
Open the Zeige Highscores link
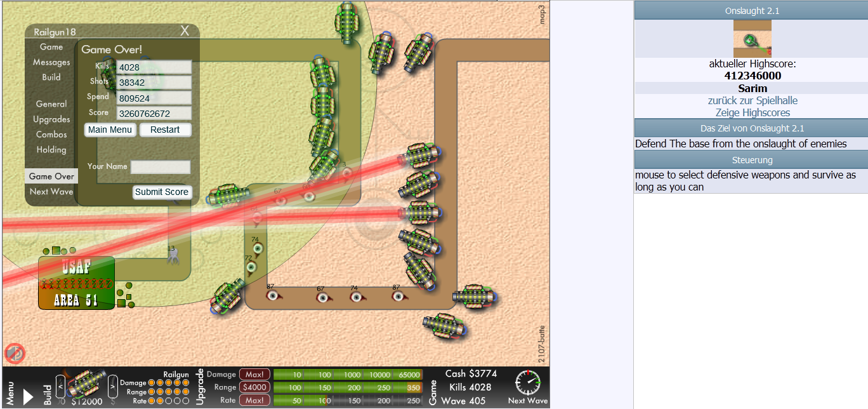pos(753,112)
